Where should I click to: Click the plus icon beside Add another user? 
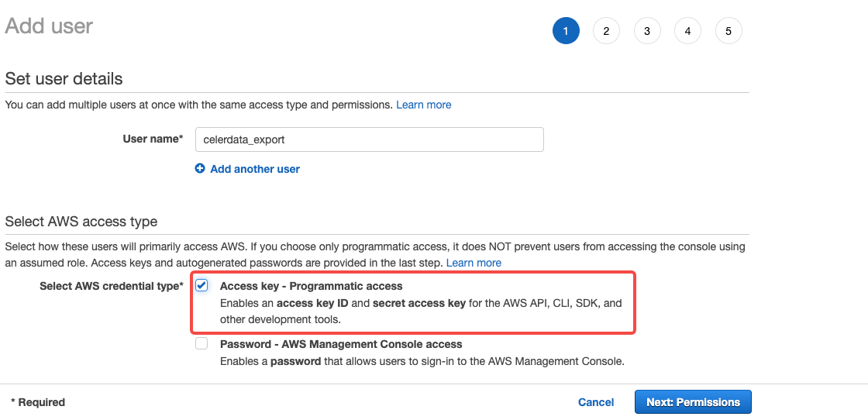(200, 169)
